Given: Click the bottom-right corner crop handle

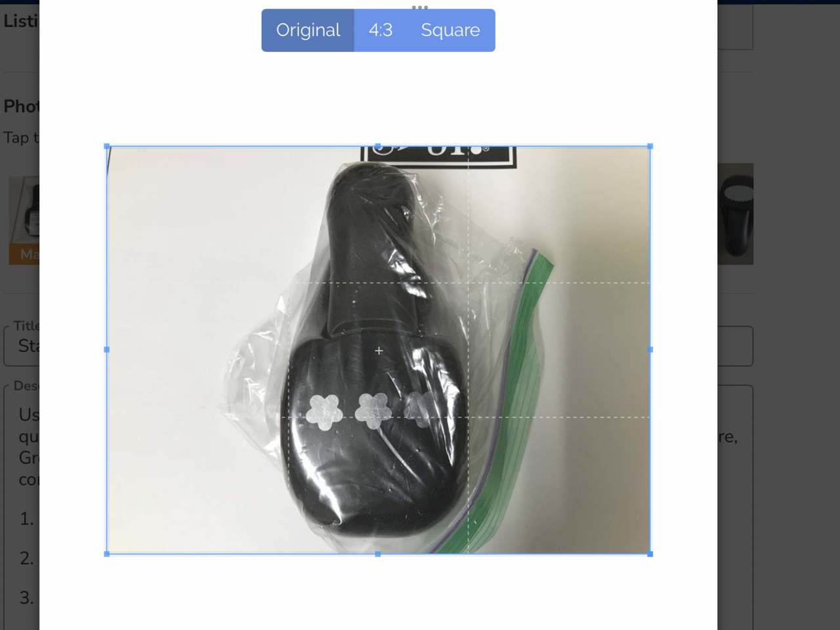Looking at the screenshot, I should [x=650, y=554].
